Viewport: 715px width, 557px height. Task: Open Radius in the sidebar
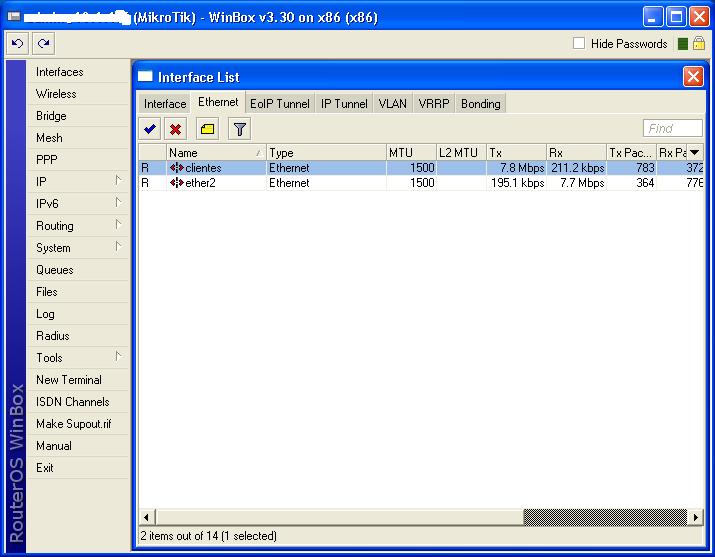78,336
